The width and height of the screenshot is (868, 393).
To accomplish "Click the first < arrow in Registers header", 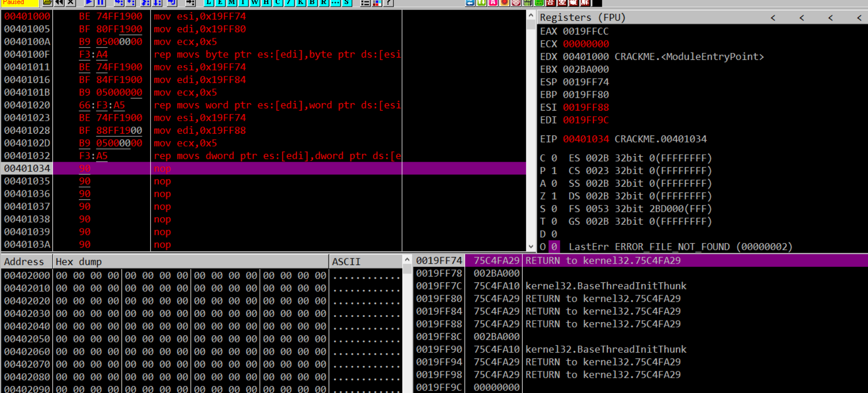I will tap(773, 18).
